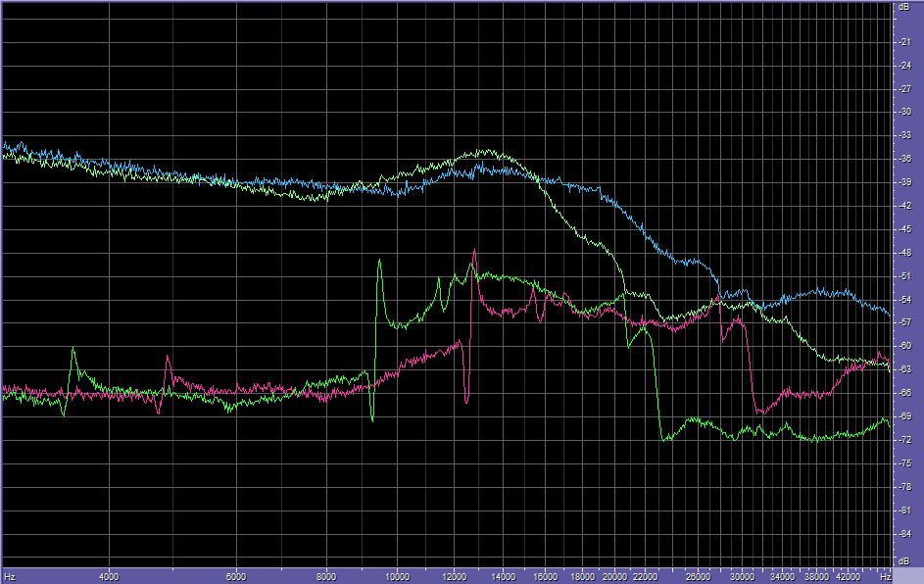Click the 8000 Hz frequency axis label
Viewport: 924px width, 584px height.
click(326, 577)
